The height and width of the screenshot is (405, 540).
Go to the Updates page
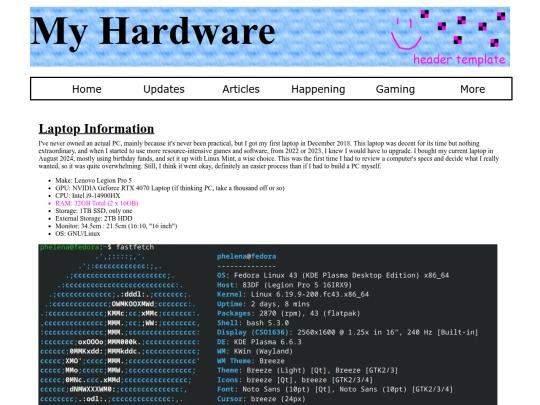(164, 89)
